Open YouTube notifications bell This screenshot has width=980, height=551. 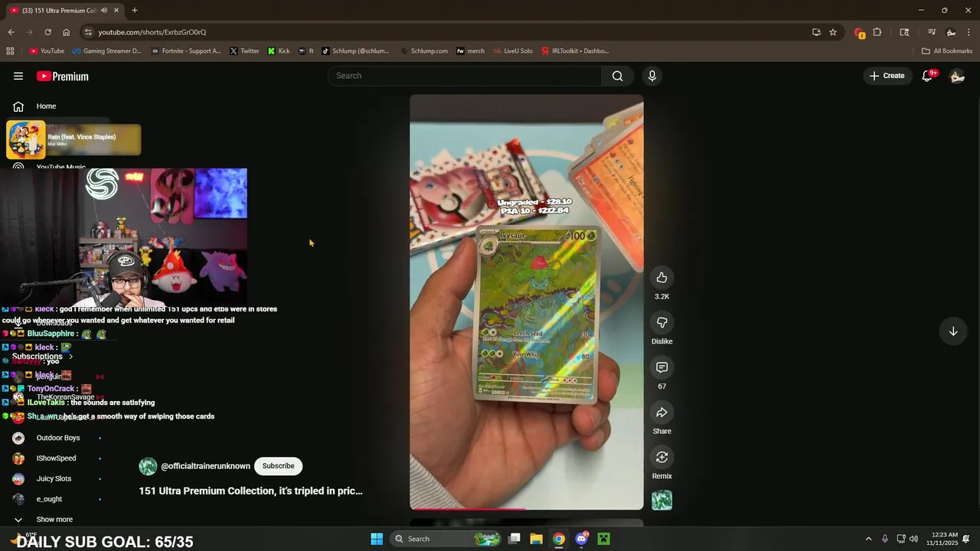[x=927, y=76]
